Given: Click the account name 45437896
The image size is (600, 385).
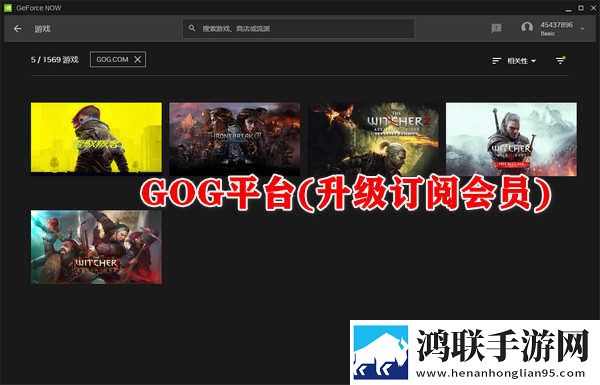Looking at the screenshot, I should (556, 25).
